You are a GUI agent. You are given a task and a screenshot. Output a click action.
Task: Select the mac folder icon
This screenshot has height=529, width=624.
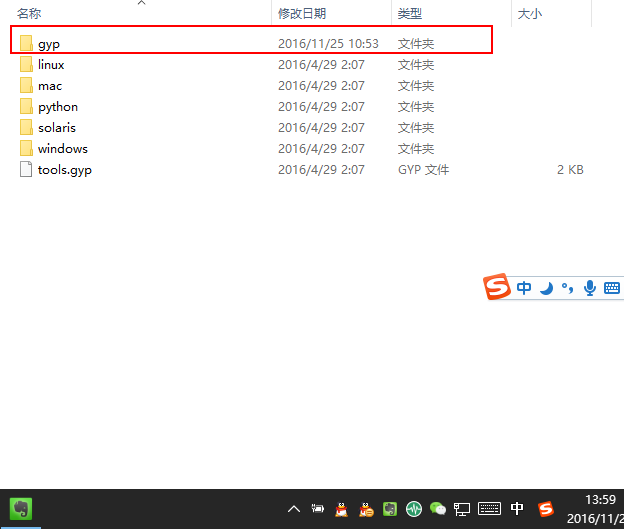26,85
